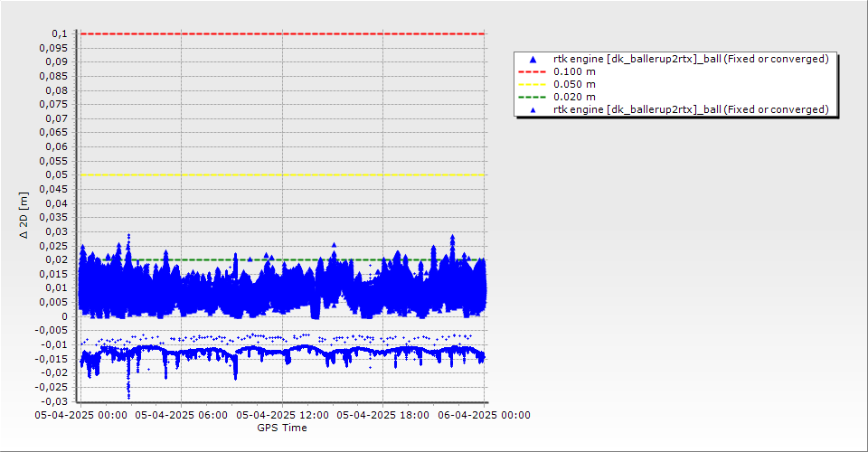Click the 0,06 y-axis value
This screenshot has height=452, width=868.
click(56, 146)
